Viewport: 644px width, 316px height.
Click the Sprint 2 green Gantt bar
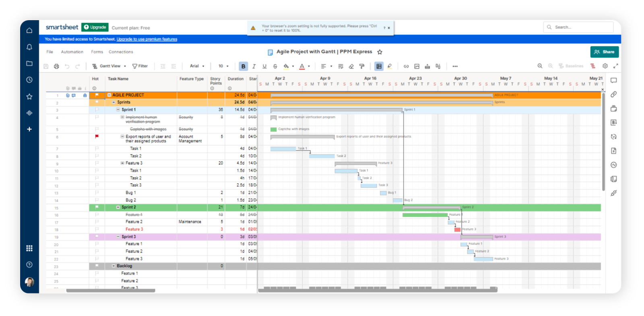click(x=425, y=215)
